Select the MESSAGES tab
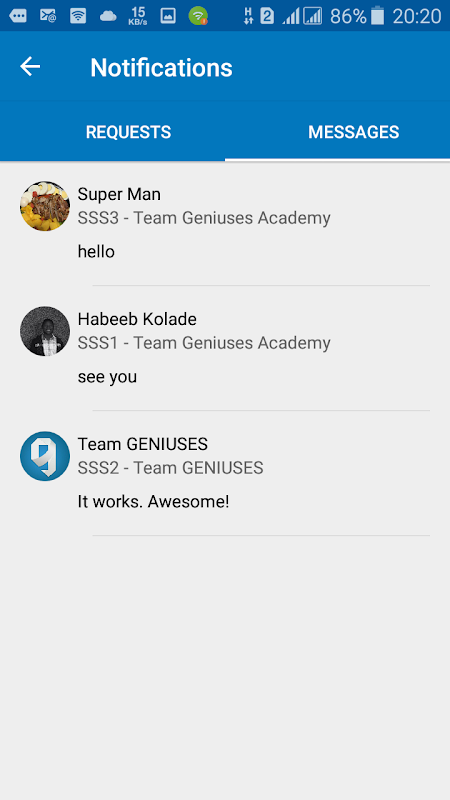Viewport: 450px width, 800px height. (x=354, y=132)
